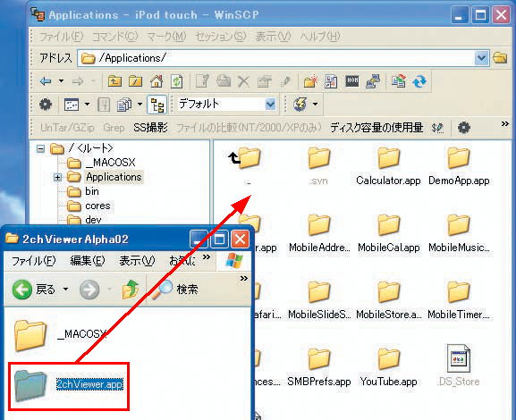Click the transfer queue documents icon
Viewport: 516px width, 420px height.
[x=124, y=105]
